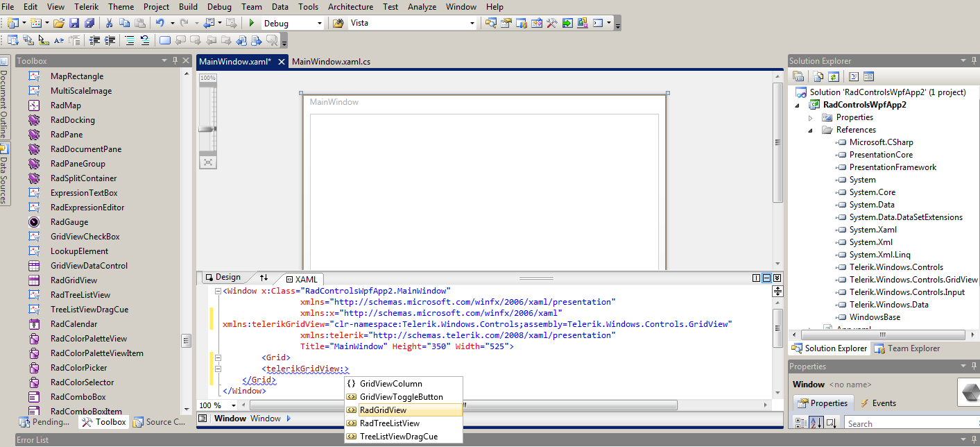Select Telerik.Windows.Data reference
This screenshot has height=447, width=980.
coord(888,305)
